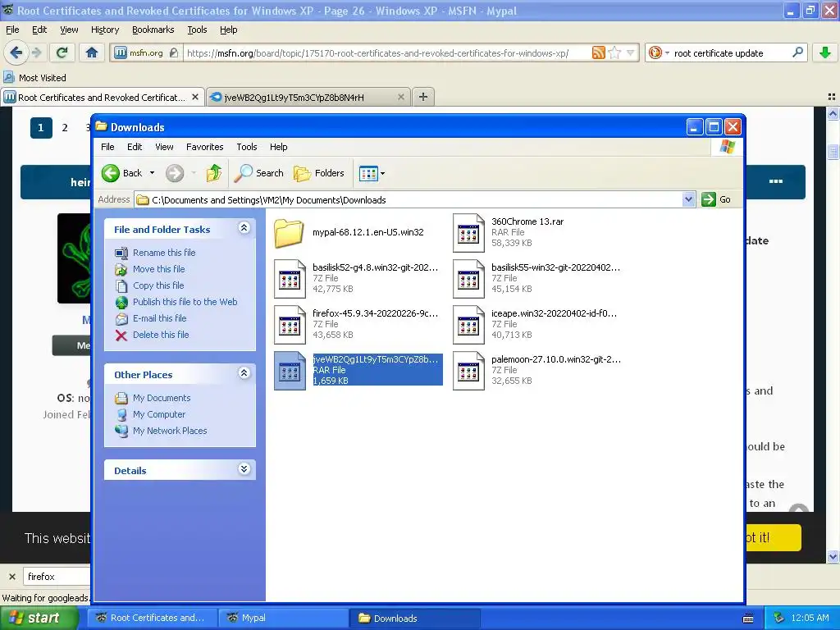The image size is (840, 630).
Task: Open My Documents in Other Places
Action: click(x=162, y=398)
